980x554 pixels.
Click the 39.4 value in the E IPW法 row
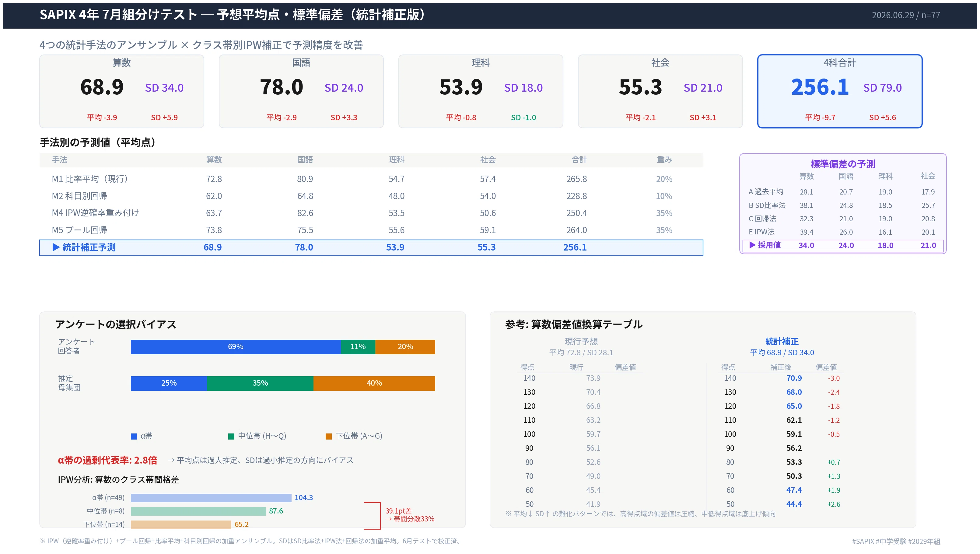point(806,232)
